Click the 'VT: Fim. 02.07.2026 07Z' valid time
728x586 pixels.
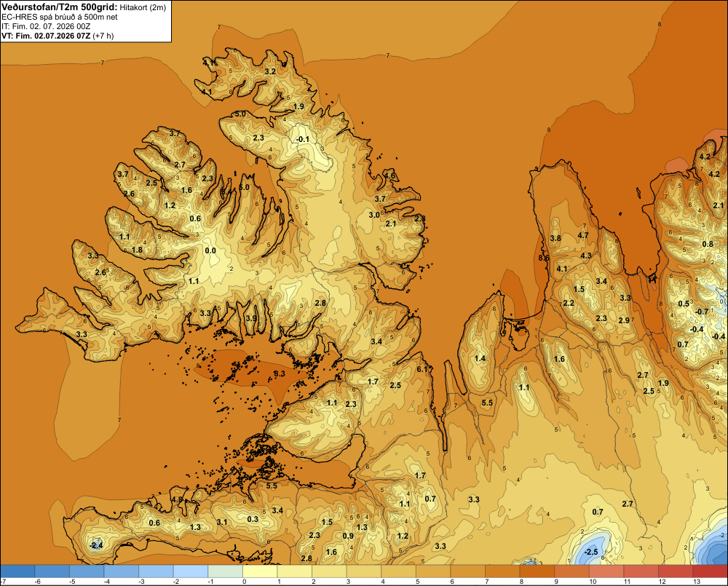click(46, 36)
